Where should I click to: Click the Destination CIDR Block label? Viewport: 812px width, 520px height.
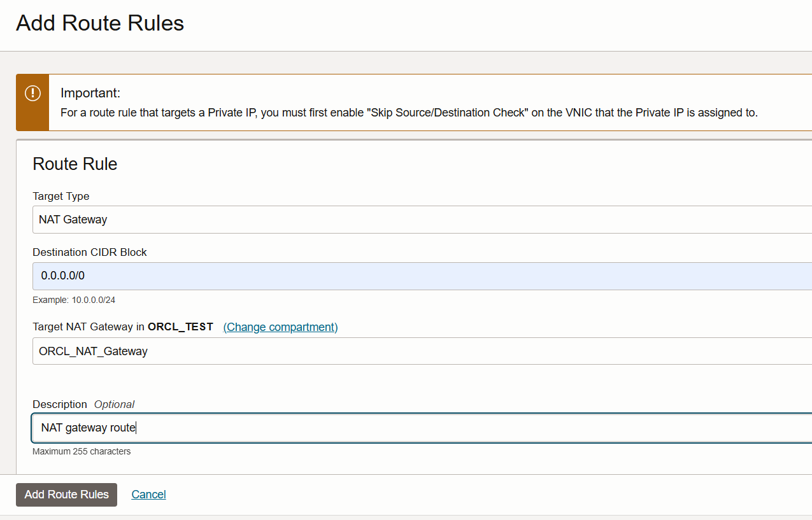tap(90, 252)
